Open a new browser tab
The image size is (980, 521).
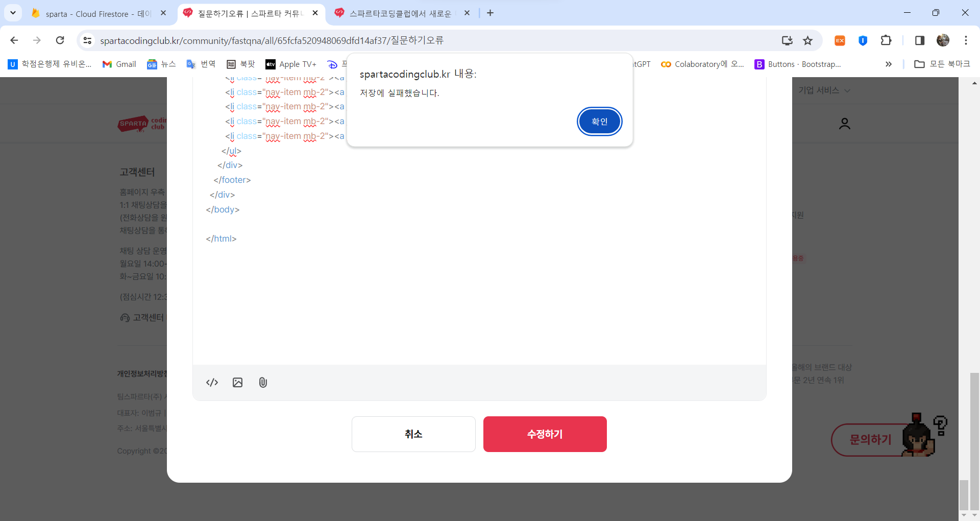490,13
